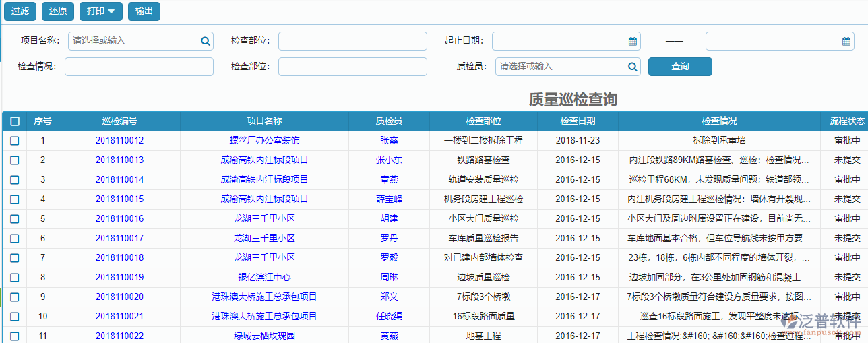
Task: Check the row checkbox for 2018110012
Action: (x=14, y=141)
